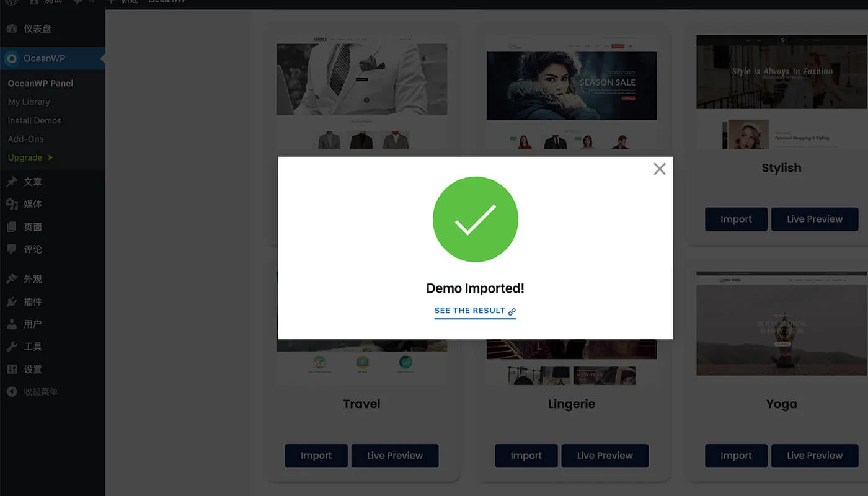Click the Settings sliders icon
Screen dimensions: 868x496
pyautogui.click(x=12, y=369)
